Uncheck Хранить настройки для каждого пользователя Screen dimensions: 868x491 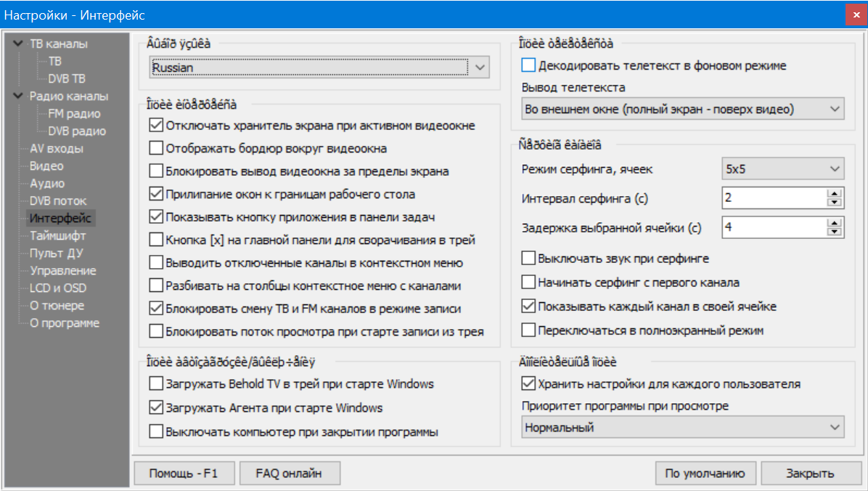click(x=528, y=384)
